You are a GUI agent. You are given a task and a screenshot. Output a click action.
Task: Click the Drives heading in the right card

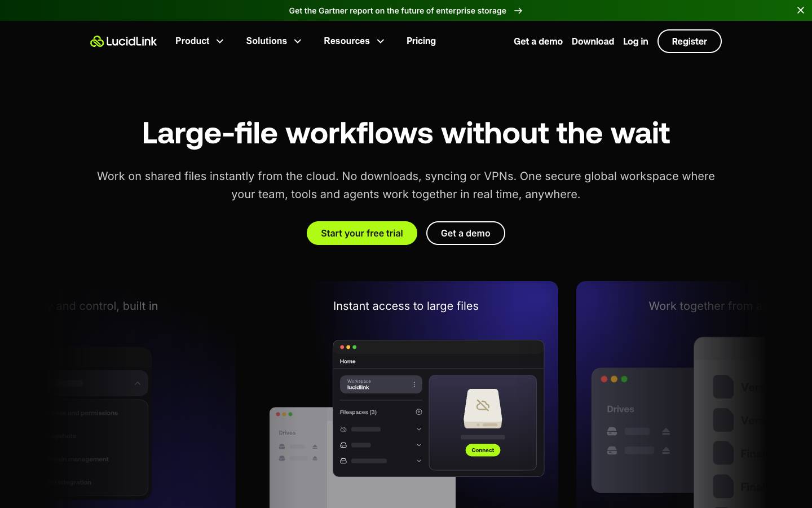coord(620,409)
